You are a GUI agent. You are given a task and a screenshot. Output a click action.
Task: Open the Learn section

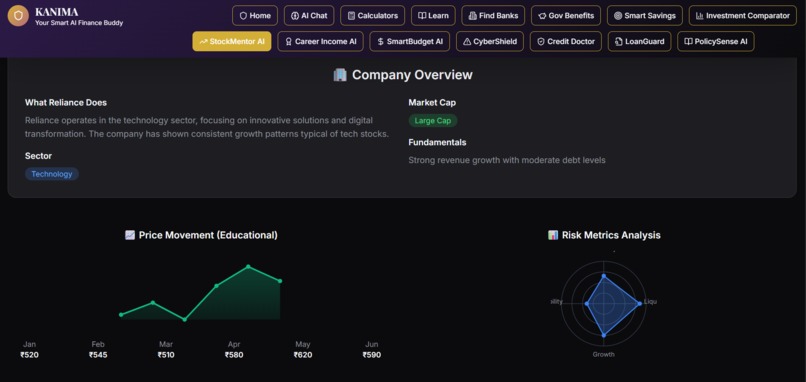433,15
